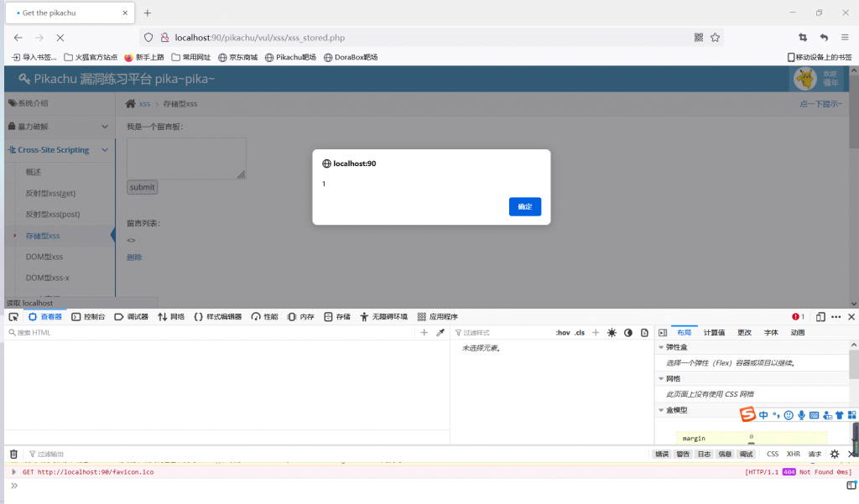This screenshot has width=859, height=504.
Task: Toggle the .cls class panel
Action: pyautogui.click(x=580, y=333)
